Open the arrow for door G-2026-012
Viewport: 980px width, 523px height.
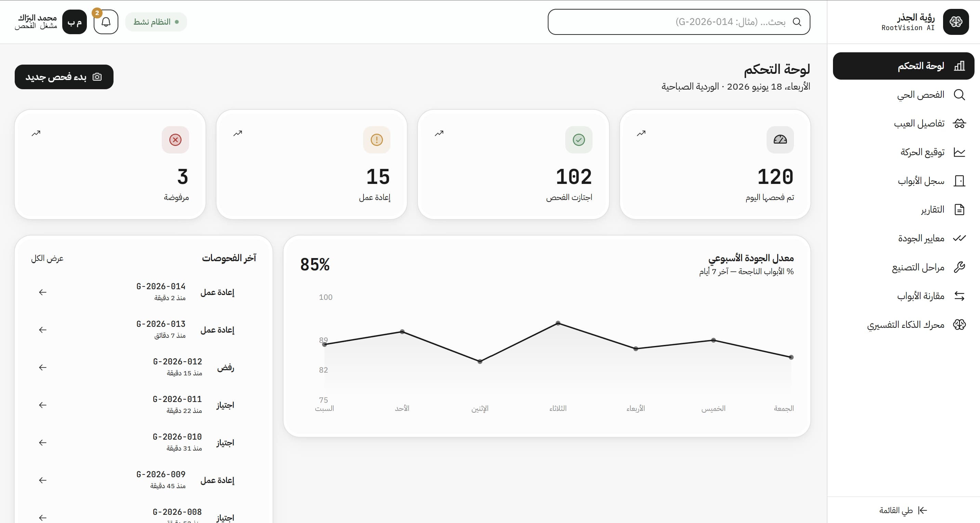click(x=43, y=367)
